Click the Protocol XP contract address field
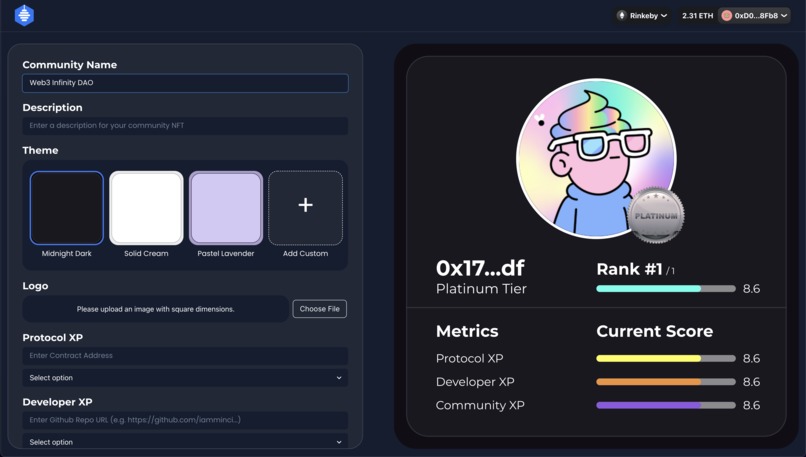This screenshot has width=806, height=457. [x=185, y=356]
